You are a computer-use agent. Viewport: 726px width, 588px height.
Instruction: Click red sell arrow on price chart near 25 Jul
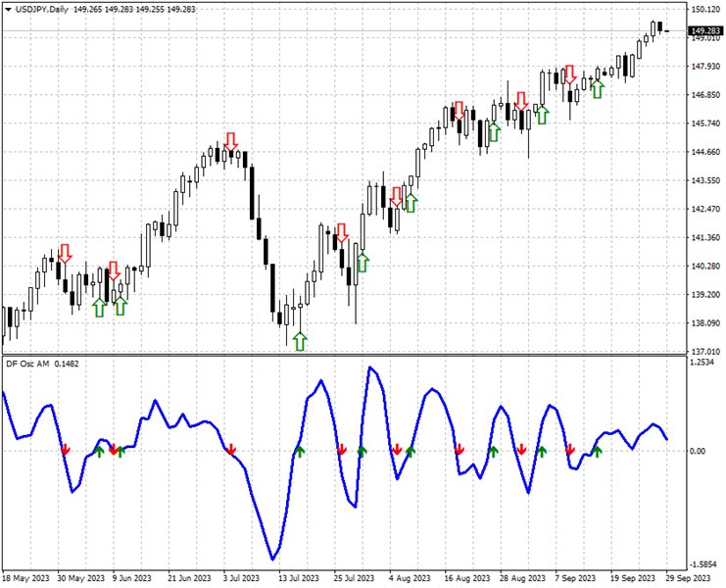[342, 233]
